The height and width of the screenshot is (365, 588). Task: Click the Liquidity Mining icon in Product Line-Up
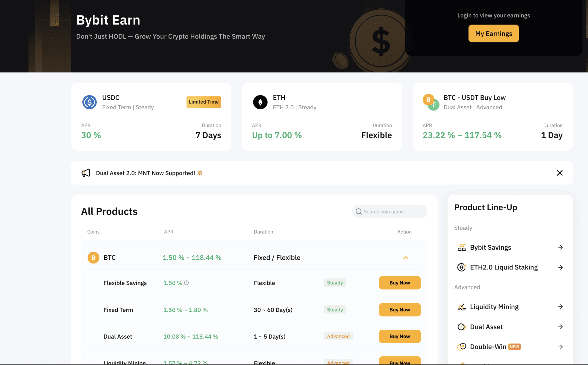[461, 307]
